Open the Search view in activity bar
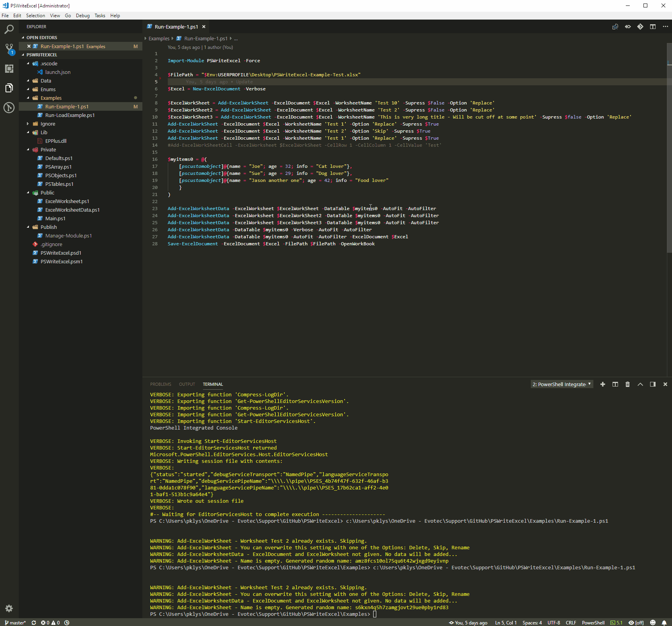Image resolution: width=672 pixels, height=626 pixels. (x=9, y=29)
